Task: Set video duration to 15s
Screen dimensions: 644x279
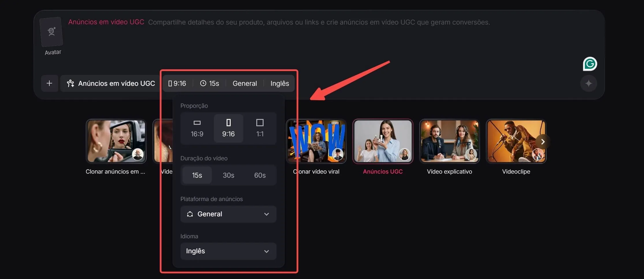Action: [197, 175]
